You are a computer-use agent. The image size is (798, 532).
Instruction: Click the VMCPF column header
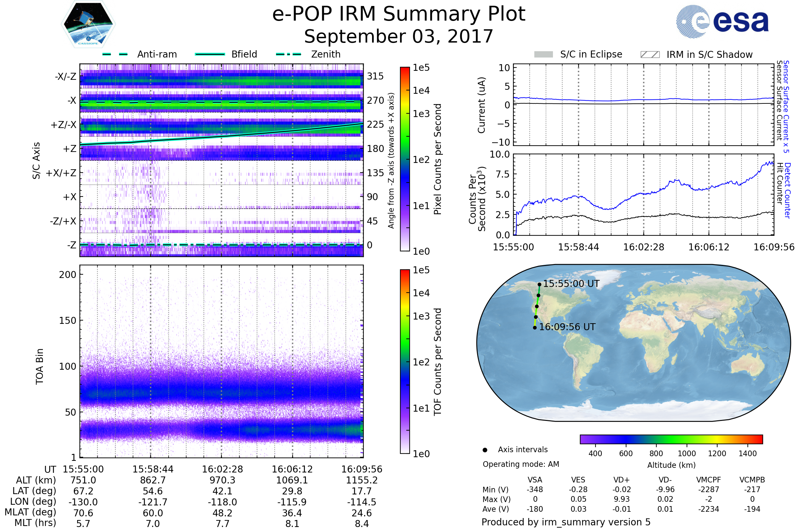pos(709,480)
